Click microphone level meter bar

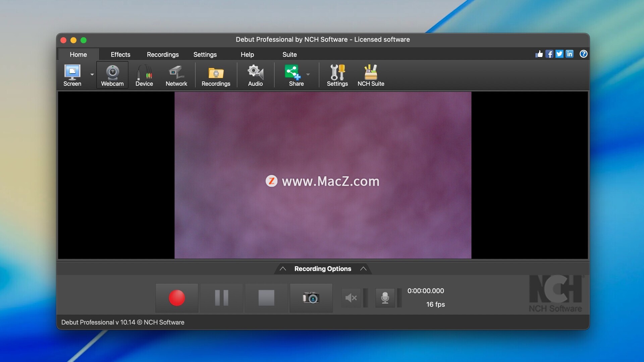point(399,298)
